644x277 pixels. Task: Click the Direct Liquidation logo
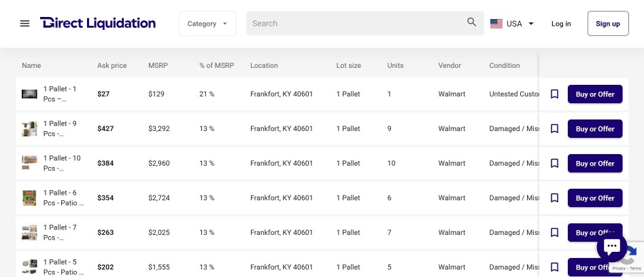coord(98,23)
